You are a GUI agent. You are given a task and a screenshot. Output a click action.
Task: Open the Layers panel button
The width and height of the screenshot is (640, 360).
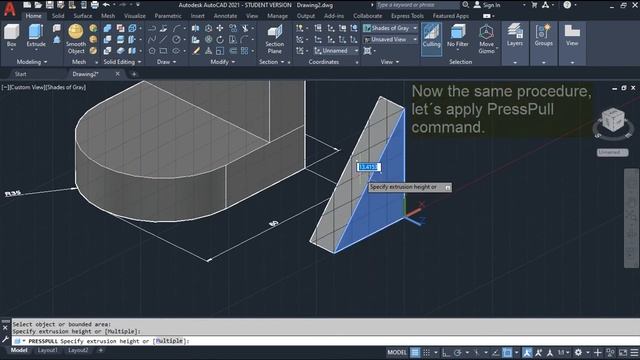(x=515, y=35)
